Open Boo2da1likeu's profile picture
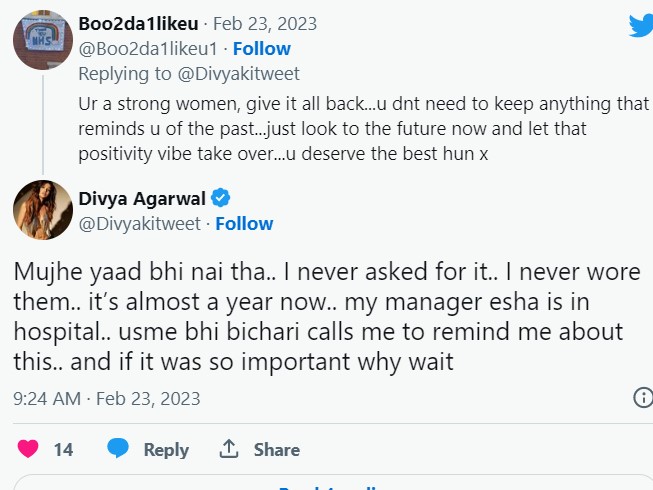 pos(41,42)
